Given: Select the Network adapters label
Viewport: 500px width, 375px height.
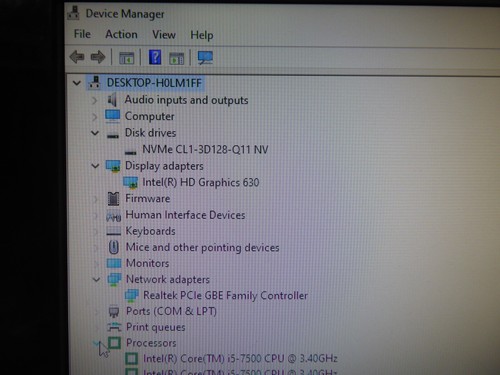Looking at the screenshot, I should 168,279.
